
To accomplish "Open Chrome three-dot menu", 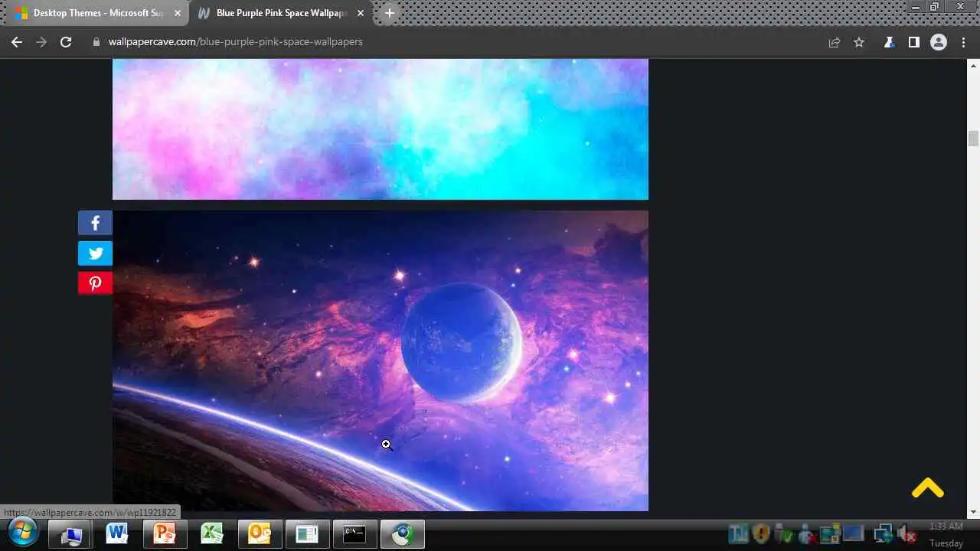I will coord(963,42).
